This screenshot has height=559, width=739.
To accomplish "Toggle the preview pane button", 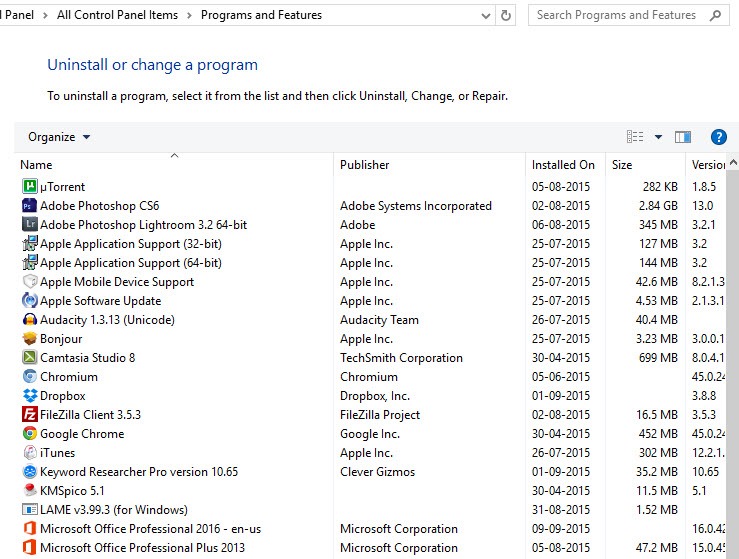I will coord(683,137).
